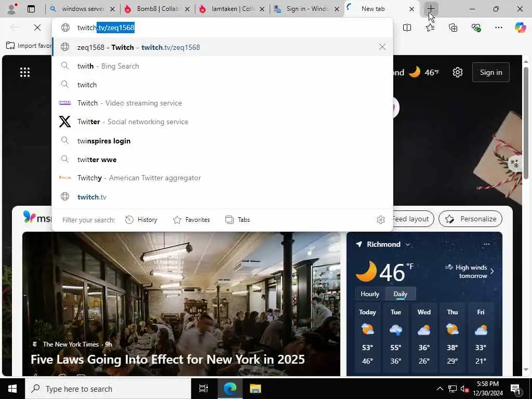Image resolution: width=532 pixels, height=399 pixels.
Task: Click the page vertical scrollbar
Action: (526, 123)
